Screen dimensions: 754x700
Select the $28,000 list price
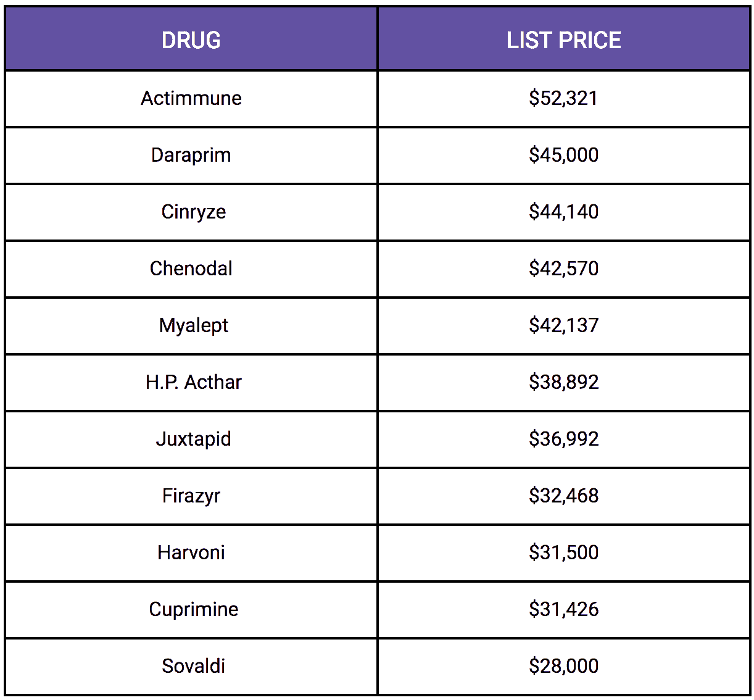tap(563, 666)
